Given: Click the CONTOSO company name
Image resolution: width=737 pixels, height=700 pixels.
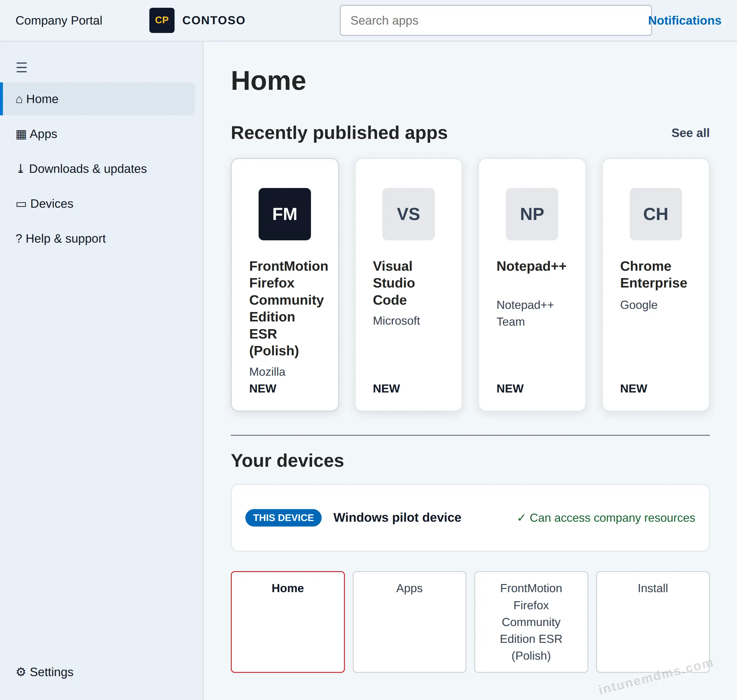Looking at the screenshot, I should [x=214, y=20].
